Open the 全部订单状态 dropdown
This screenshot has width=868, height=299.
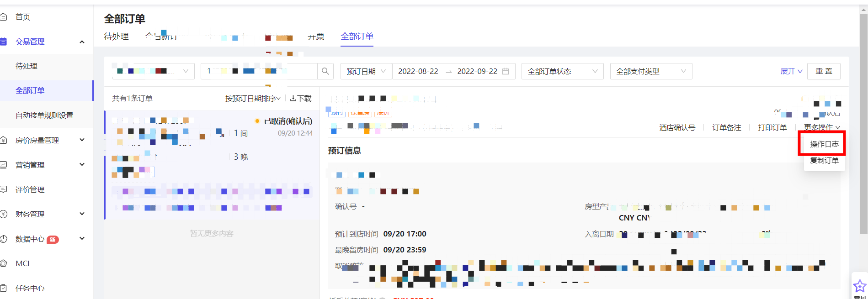[562, 71]
